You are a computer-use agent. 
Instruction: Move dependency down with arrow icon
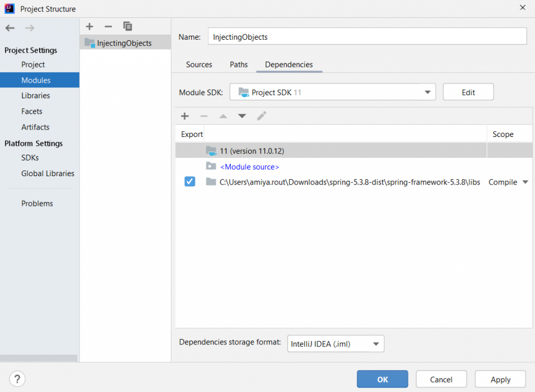[242, 116]
